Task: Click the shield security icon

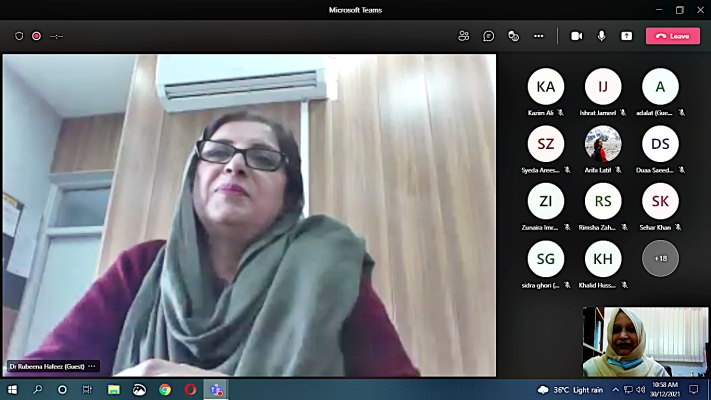Action: (x=19, y=36)
